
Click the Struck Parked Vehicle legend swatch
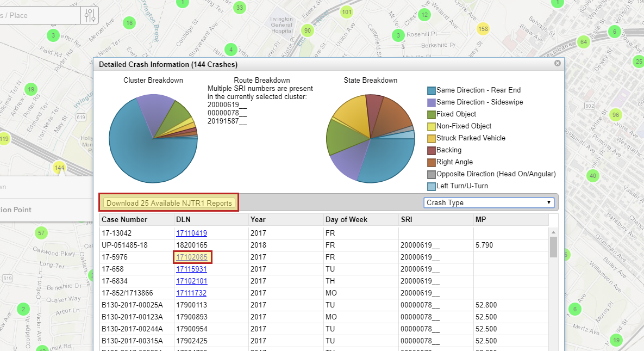[432, 138]
